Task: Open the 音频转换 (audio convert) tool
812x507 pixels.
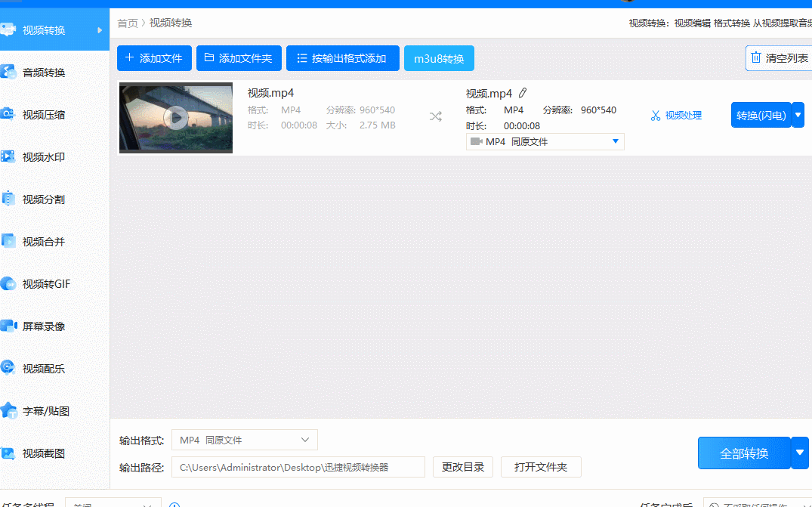Action: [x=45, y=72]
